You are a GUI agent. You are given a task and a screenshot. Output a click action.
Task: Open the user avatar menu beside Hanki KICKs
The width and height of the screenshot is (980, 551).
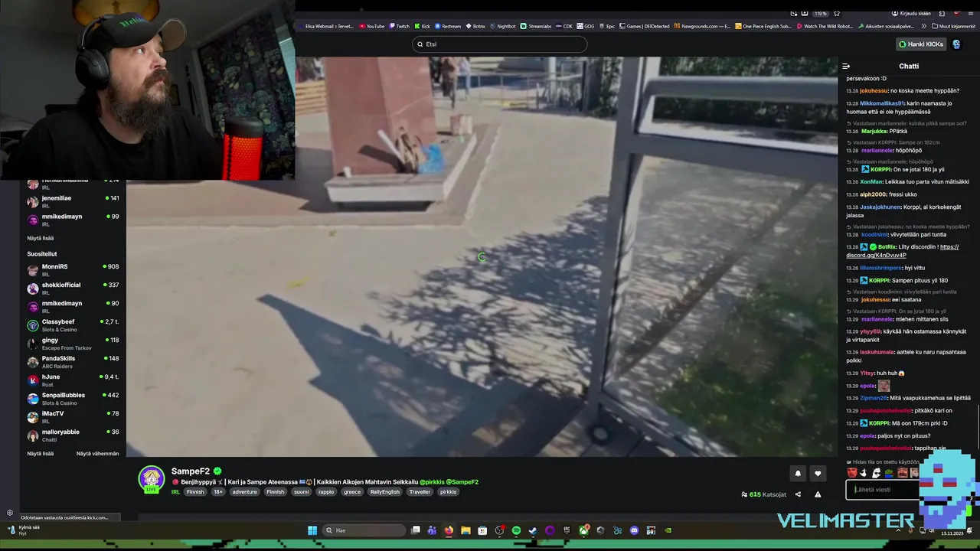point(956,44)
